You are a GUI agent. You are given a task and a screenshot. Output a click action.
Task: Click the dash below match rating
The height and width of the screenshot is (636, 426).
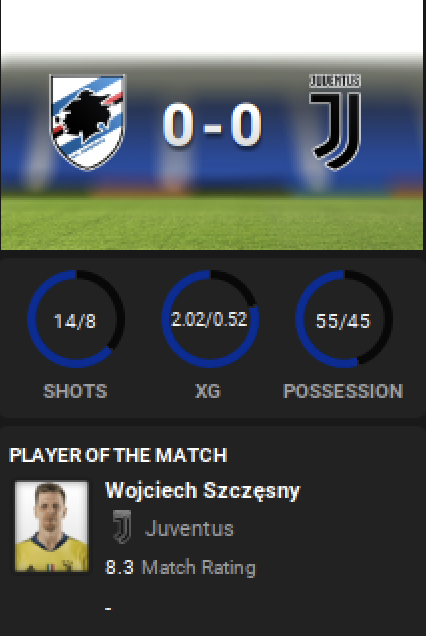pyautogui.click(x=108, y=608)
